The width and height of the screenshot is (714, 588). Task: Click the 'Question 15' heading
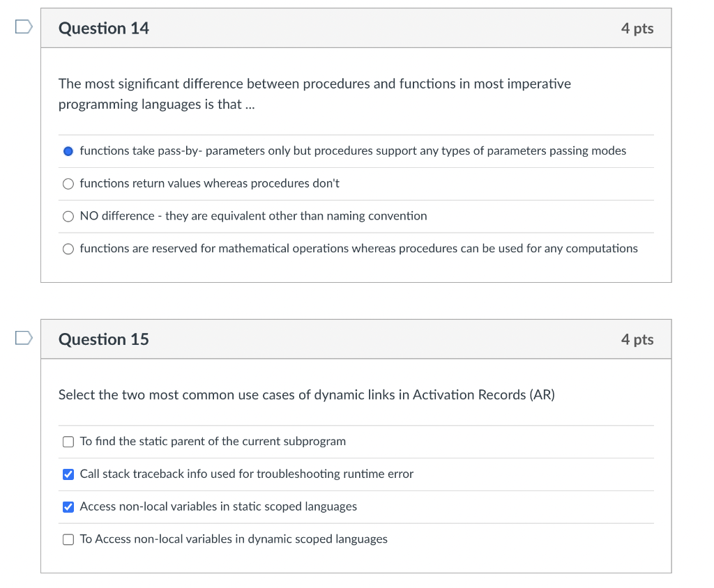pos(104,339)
